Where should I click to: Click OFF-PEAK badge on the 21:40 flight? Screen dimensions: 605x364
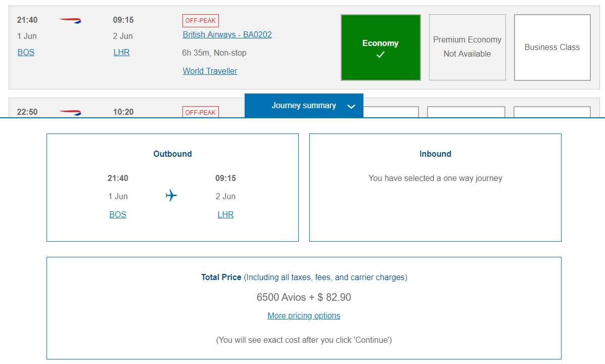(201, 21)
